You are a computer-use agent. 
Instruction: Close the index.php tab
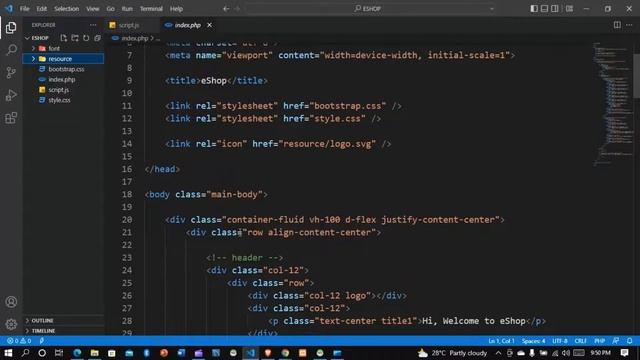(209, 25)
